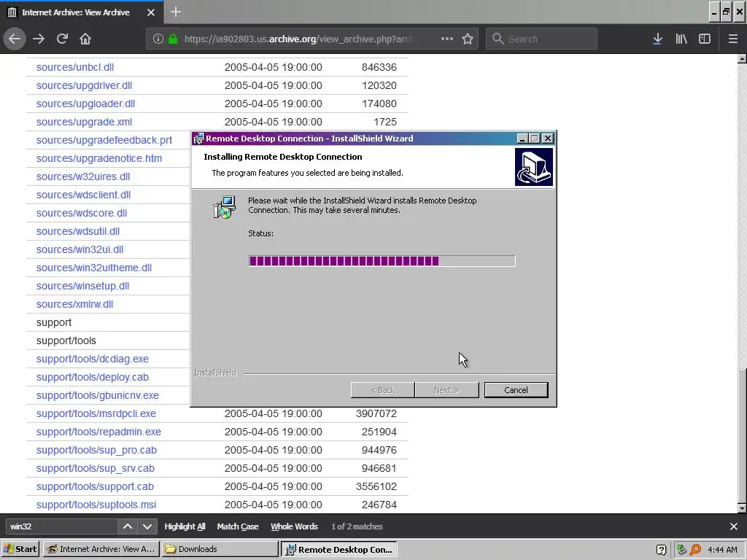The image size is (747, 560).
Task: Open support/tools/sup_pro.cab link
Action: click(x=96, y=450)
